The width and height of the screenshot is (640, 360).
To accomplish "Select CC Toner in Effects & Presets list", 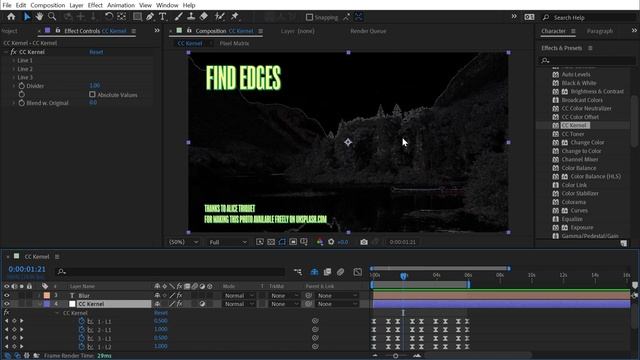I will point(573,134).
